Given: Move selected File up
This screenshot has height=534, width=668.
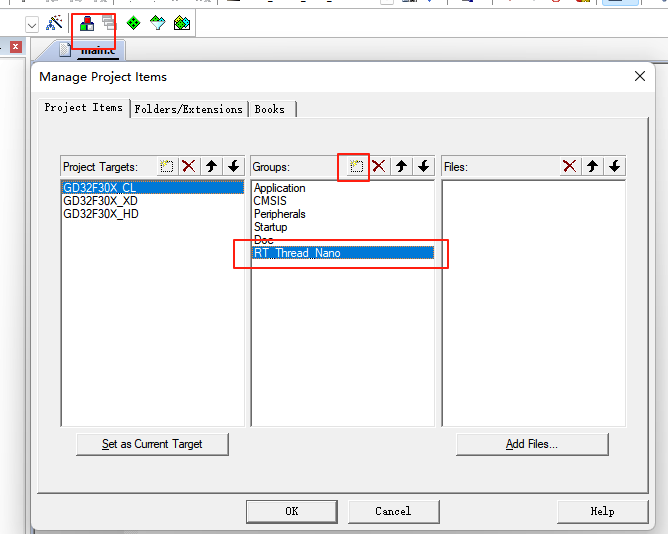Looking at the screenshot, I should [x=592, y=166].
